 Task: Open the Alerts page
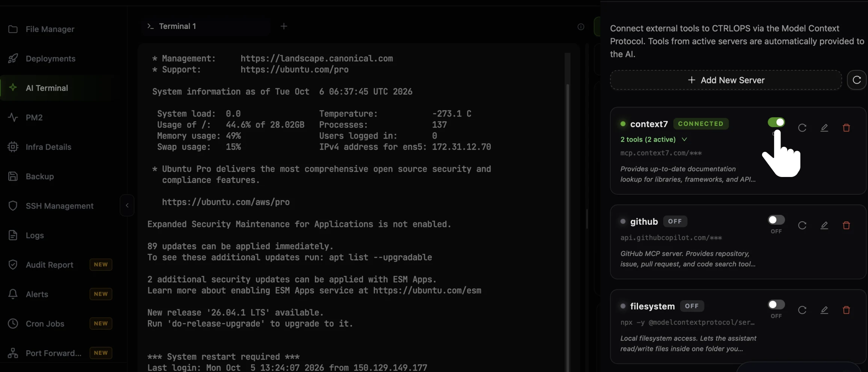[x=37, y=294]
